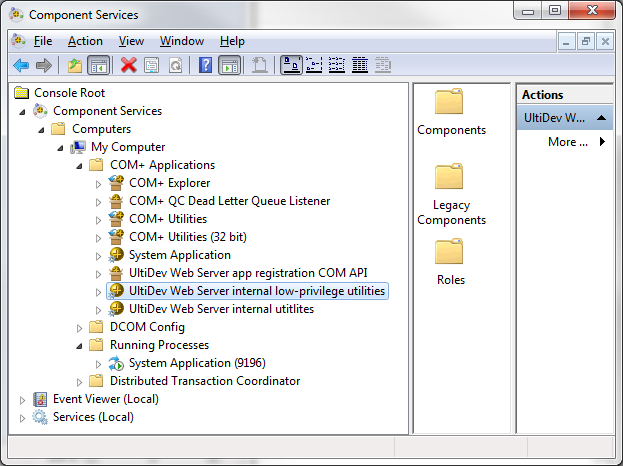Click the red Delete X toolbar icon
623x466 pixels.
(x=128, y=65)
